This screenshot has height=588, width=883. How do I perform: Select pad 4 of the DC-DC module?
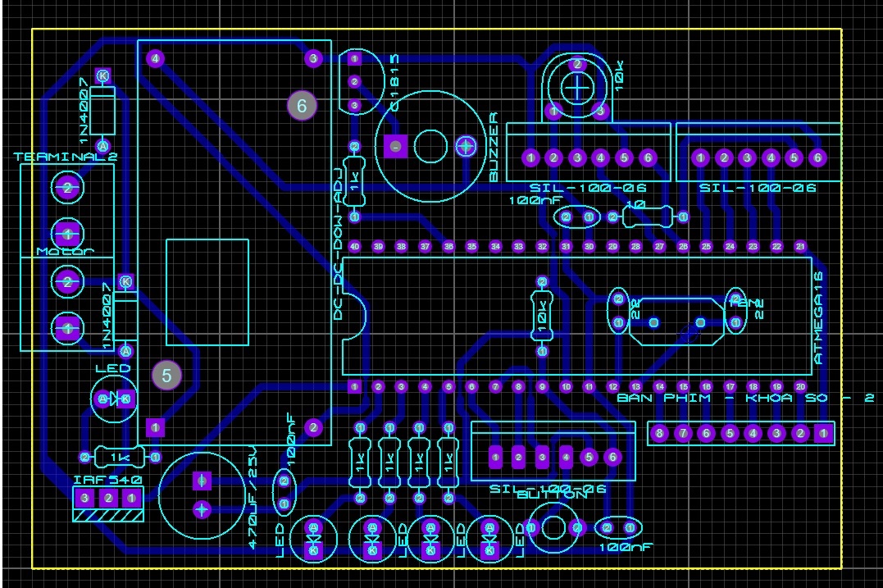pyautogui.click(x=156, y=58)
